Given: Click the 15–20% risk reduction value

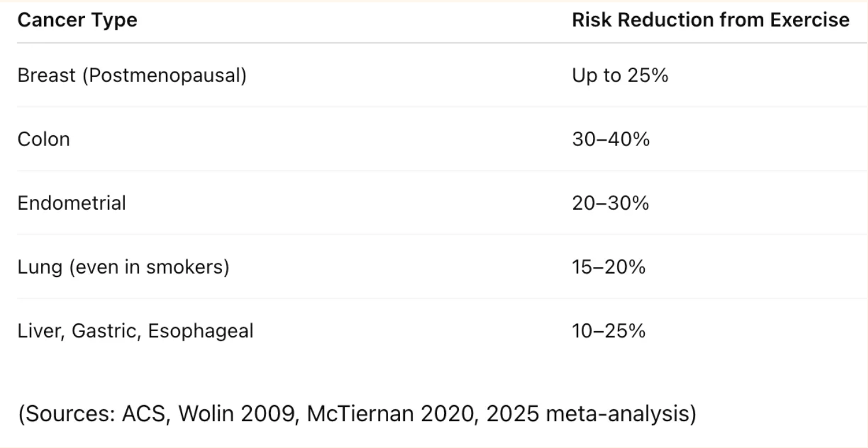Looking at the screenshot, I should tap(608, 267).
